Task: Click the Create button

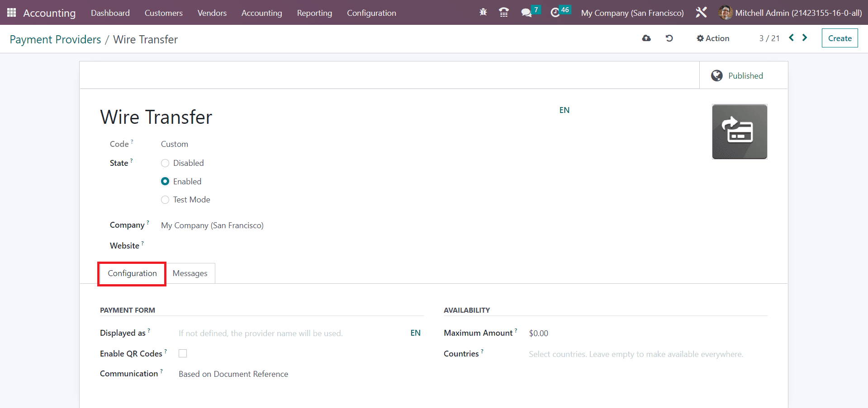Action: click(840, 38)
